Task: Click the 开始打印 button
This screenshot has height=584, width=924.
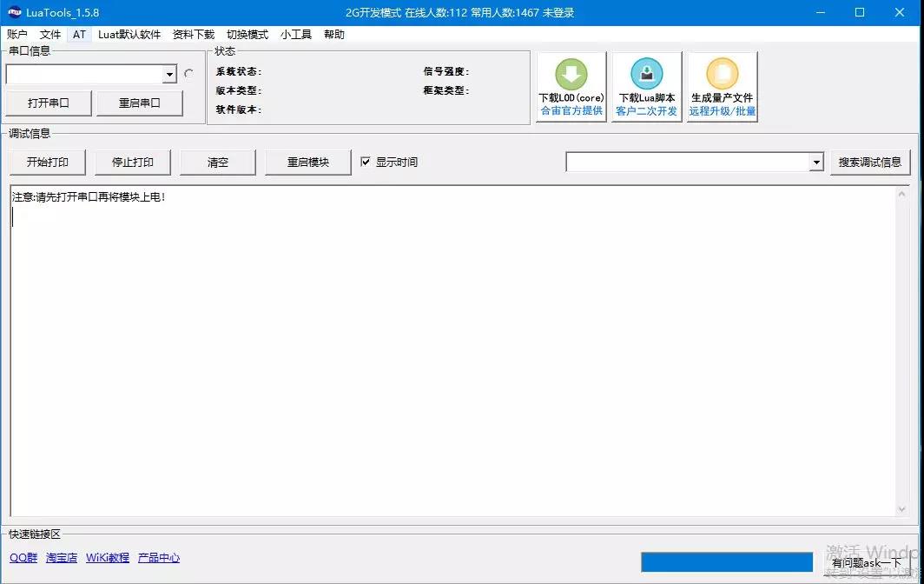Action: 48,163
